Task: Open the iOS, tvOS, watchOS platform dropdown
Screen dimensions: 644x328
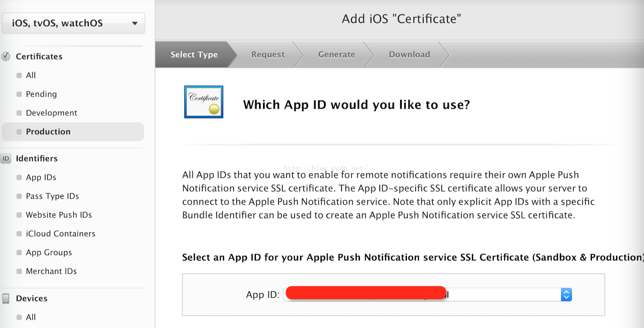Action: pos(73,23)
